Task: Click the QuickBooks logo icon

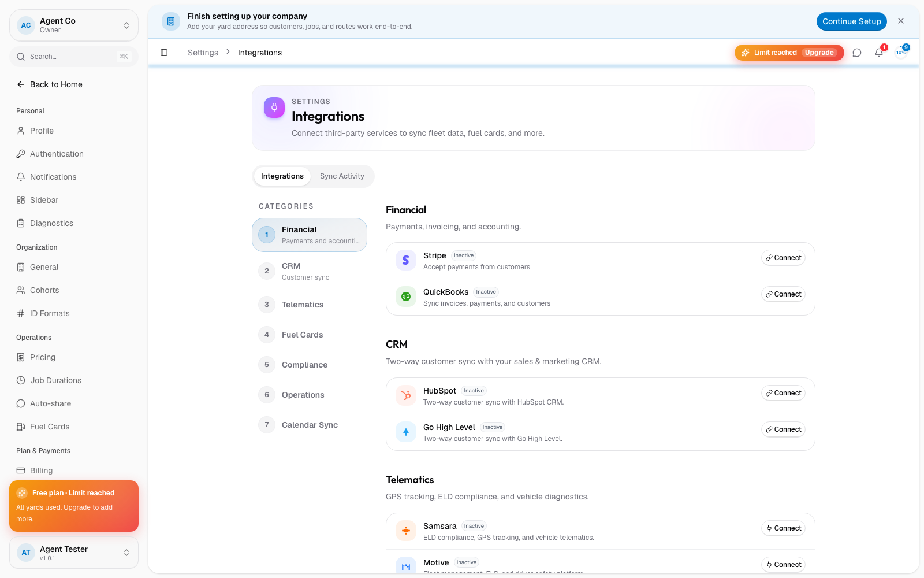Action: [406, 297]
